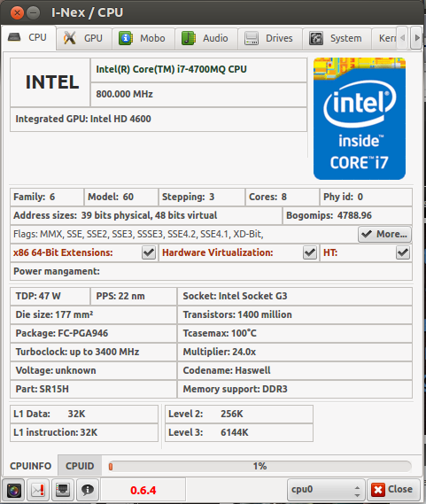426x504 pixels.
Task: Click the red X icon on Close button
Action: coord(378,490)
